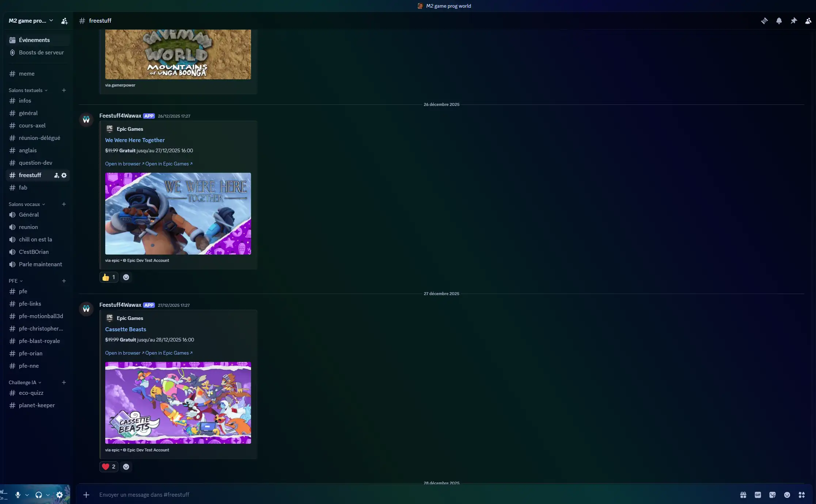Open the Threads icon in header
This screenshot has width=816, height=504.
click(x=764, y=21)
